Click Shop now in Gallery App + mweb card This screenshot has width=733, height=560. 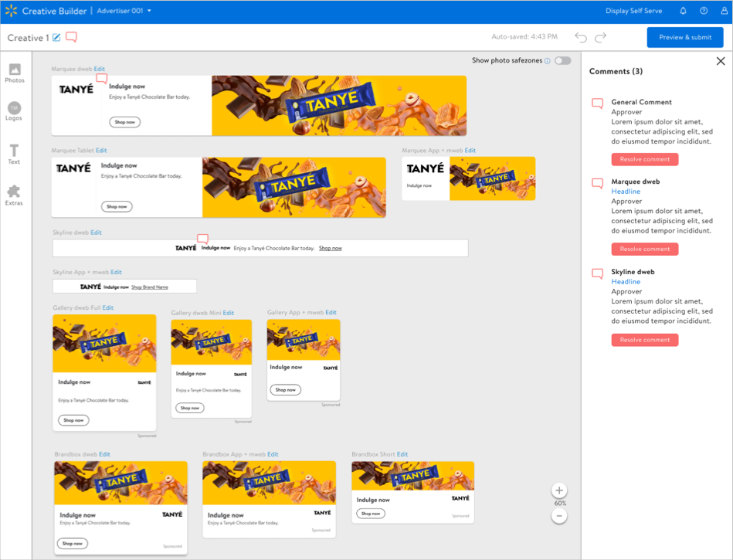click(x=285, y=390)
